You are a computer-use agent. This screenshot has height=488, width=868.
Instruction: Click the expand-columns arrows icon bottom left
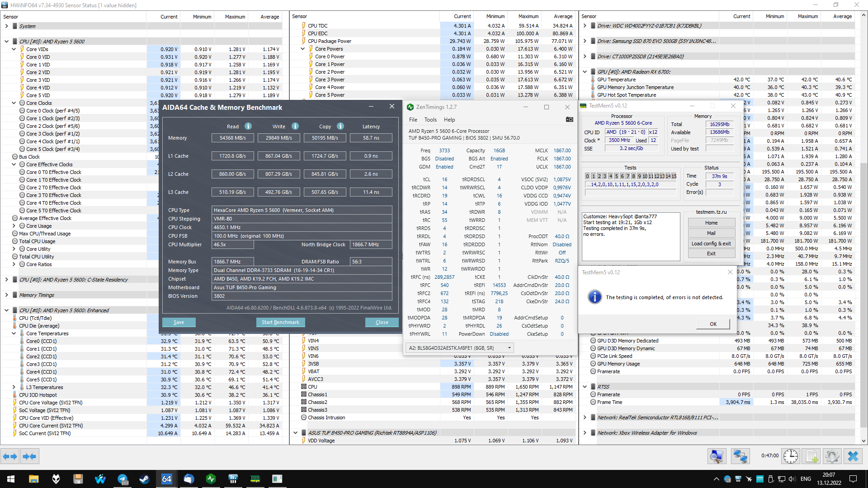10,456
